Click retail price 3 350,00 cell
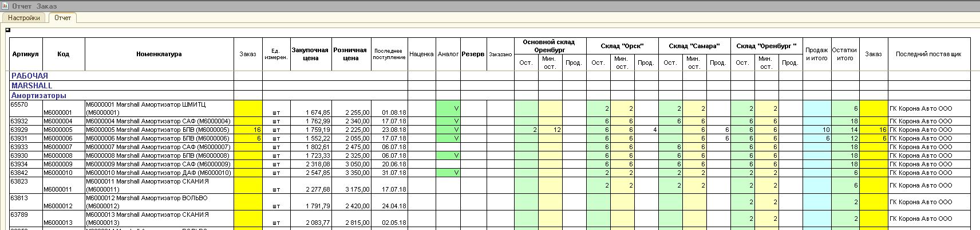 (351, 173)
